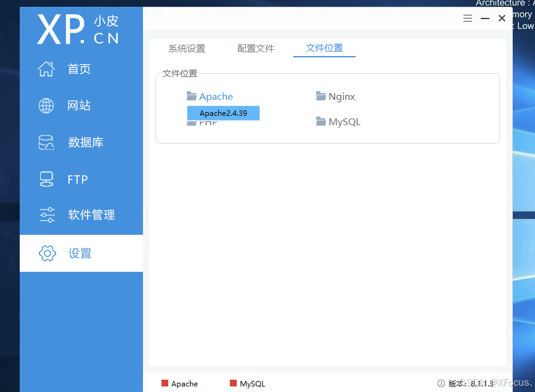Open the 首页 home page label
Viewport: 535px width, 392px height.
pos(79,69)
